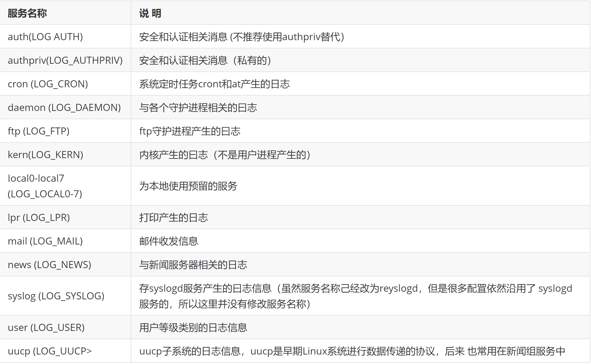
Task: Click description 内核产生的日志（不是用户进程产生的）
Action: [x=225, y=155]
